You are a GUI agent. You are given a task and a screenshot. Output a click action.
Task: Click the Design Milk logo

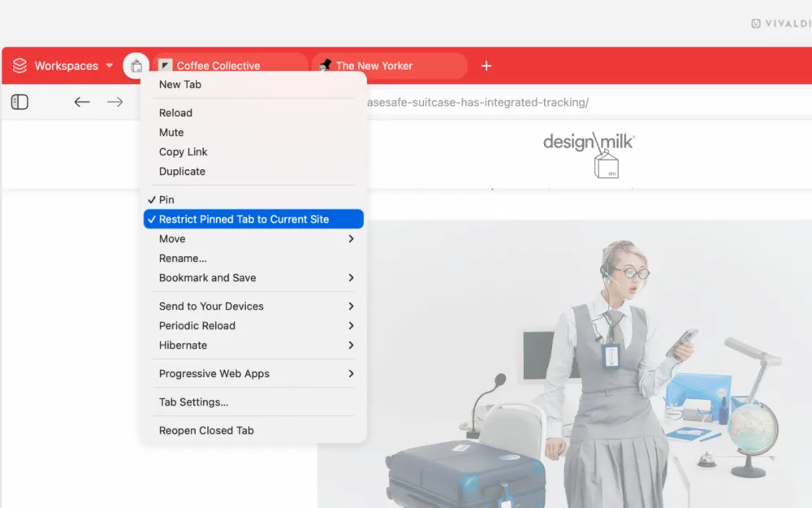tap(589, 151)
